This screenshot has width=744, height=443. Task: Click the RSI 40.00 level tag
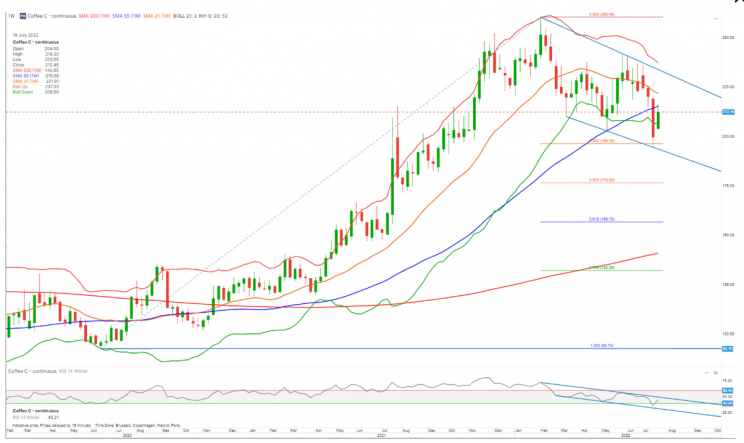coord(727,403)
